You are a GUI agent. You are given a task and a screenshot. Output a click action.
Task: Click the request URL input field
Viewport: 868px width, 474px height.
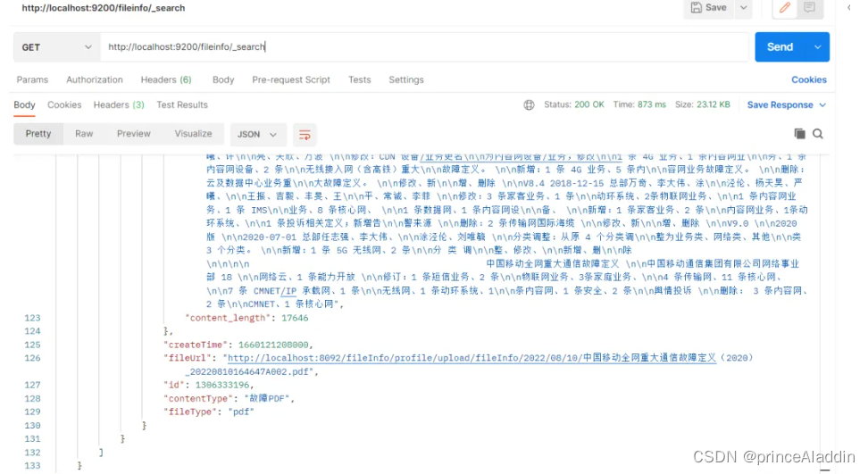coord(424,47)
